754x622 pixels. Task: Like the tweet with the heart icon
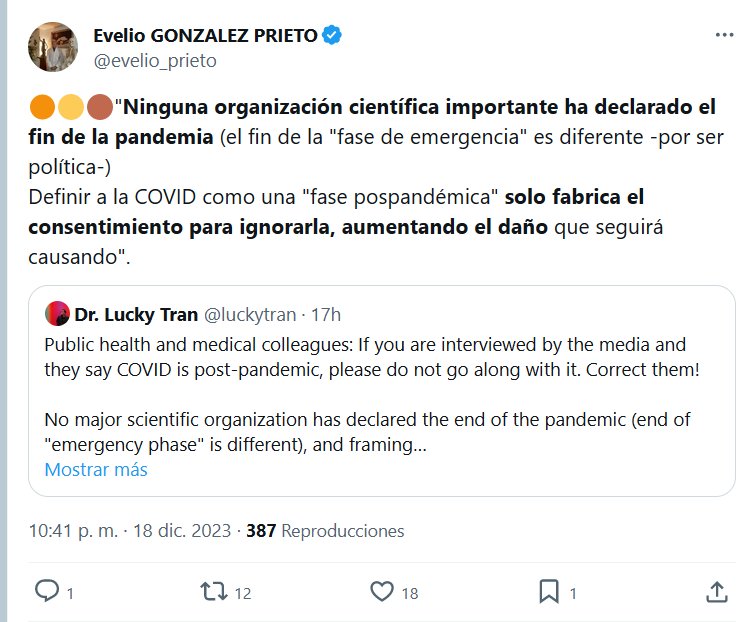382,591
